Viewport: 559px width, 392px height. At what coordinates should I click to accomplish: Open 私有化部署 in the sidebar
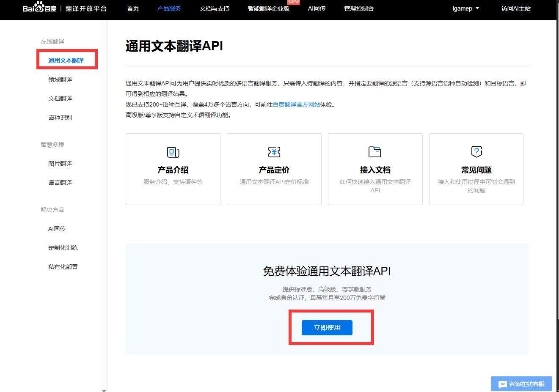(63, 267)
